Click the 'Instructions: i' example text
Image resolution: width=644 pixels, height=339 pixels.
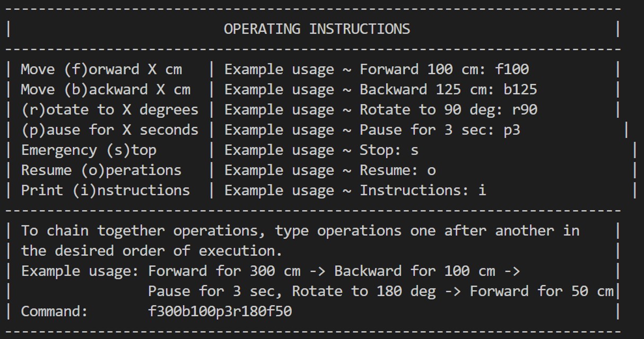tap(423, 190)
